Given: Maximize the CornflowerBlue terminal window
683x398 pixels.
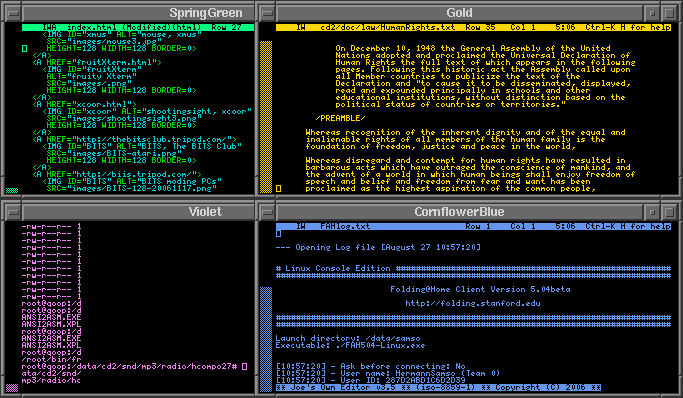Looking at the screenshot, I should pyautogui.click(x=669, y=212).
